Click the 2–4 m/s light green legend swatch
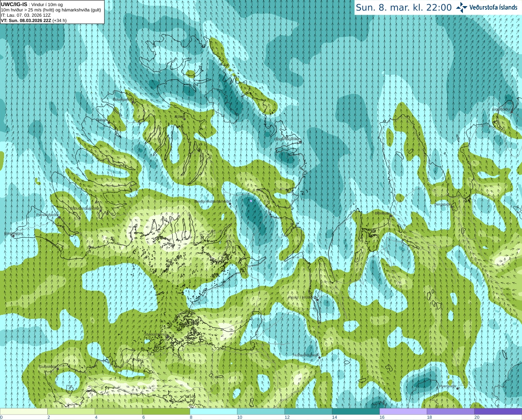The height and width of the screenshot is (420, 522). click(x=71, y=411)
